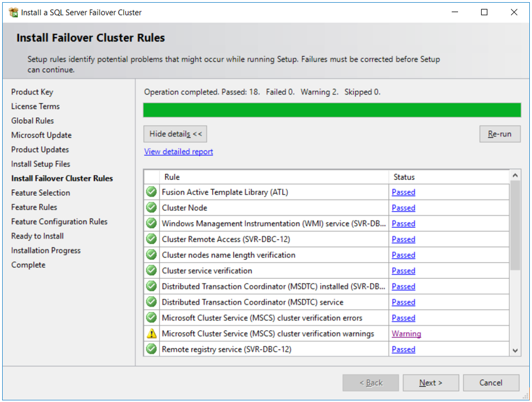Image resolution: width=532 pixels, height=402 pixels.
Task: Select the License Terms step
Action: tap(35, 106)
